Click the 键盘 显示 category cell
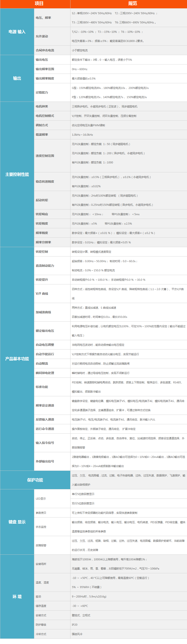The image size is (187, 644). coord(17,522)
